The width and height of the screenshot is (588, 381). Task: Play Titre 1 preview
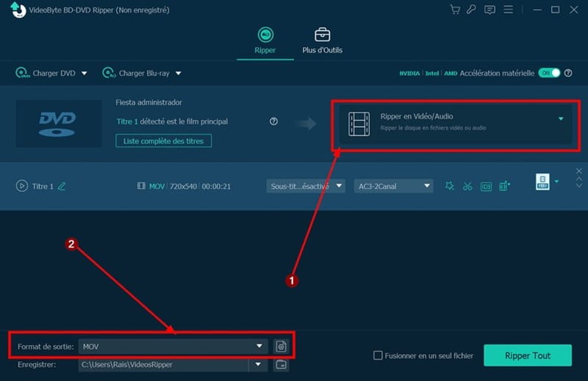click(x=22, y=186)
